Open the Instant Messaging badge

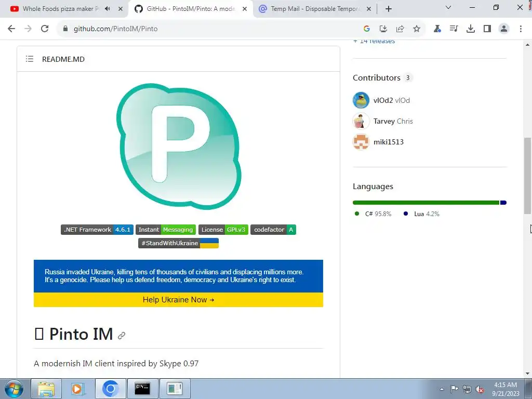pyautogui.click(x=166, y=230)
